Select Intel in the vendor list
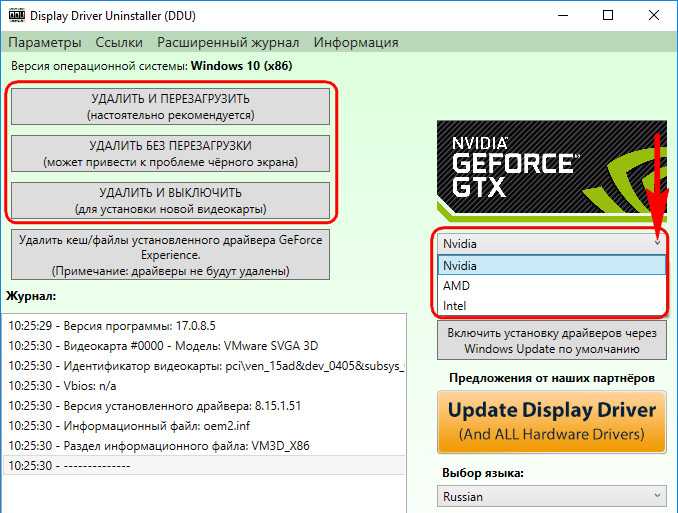The height and width of the screenshot is (513, 678). (x=552, y=306)
